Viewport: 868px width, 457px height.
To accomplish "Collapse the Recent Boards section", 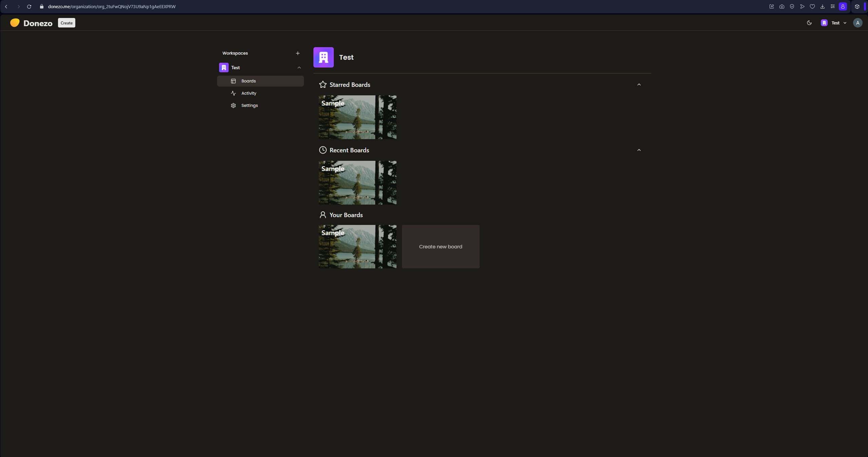I will point(639,150).
